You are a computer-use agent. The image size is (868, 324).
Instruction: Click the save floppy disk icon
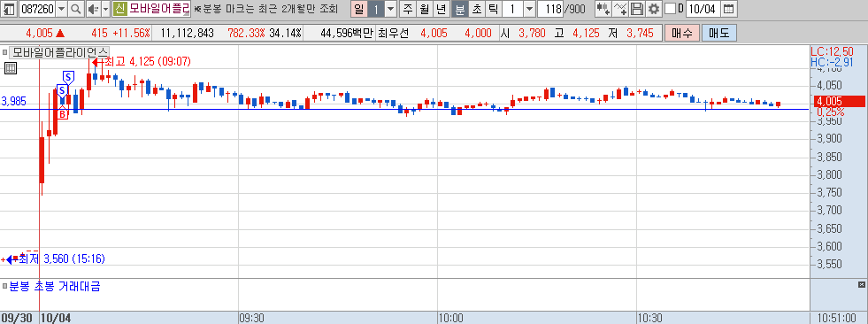[638, 8]
